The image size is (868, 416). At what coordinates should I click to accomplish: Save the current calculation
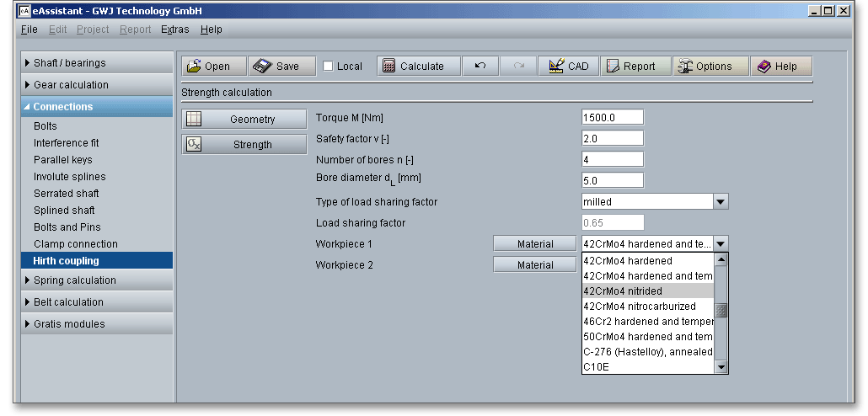[x=281, y=67]
